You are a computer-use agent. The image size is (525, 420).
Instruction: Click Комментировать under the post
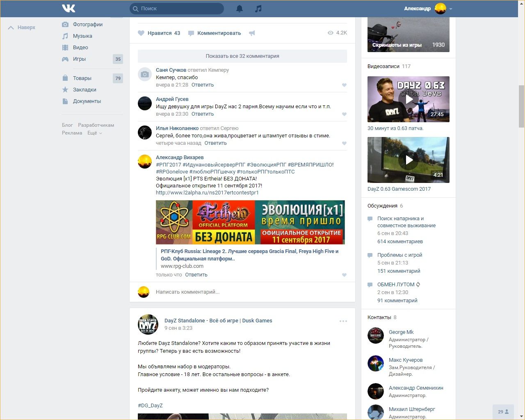215,33
